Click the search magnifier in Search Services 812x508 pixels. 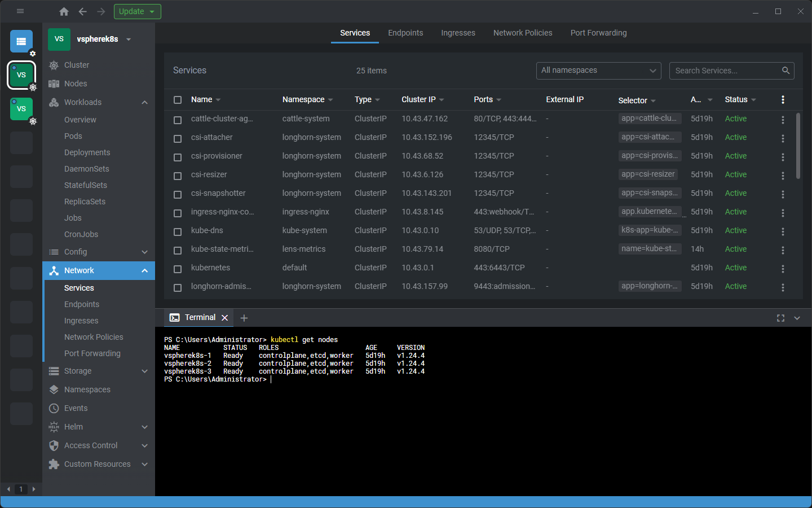pos(785,71)
